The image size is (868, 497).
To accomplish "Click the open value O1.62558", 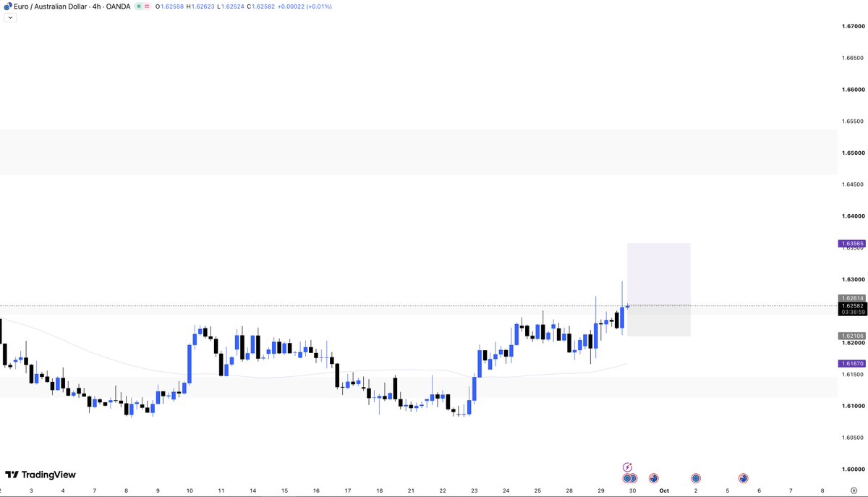I will pyautogui.click(x=170, y=6).
